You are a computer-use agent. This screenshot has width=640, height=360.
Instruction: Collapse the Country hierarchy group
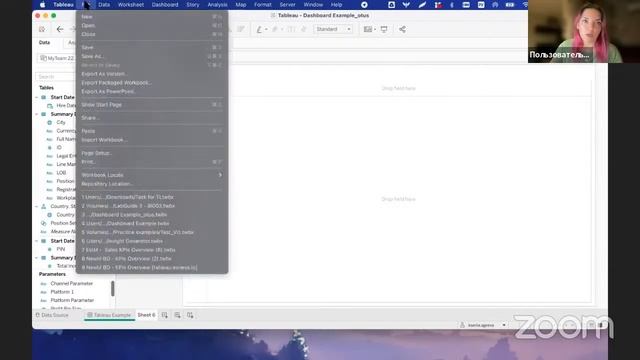coord(37,207)
